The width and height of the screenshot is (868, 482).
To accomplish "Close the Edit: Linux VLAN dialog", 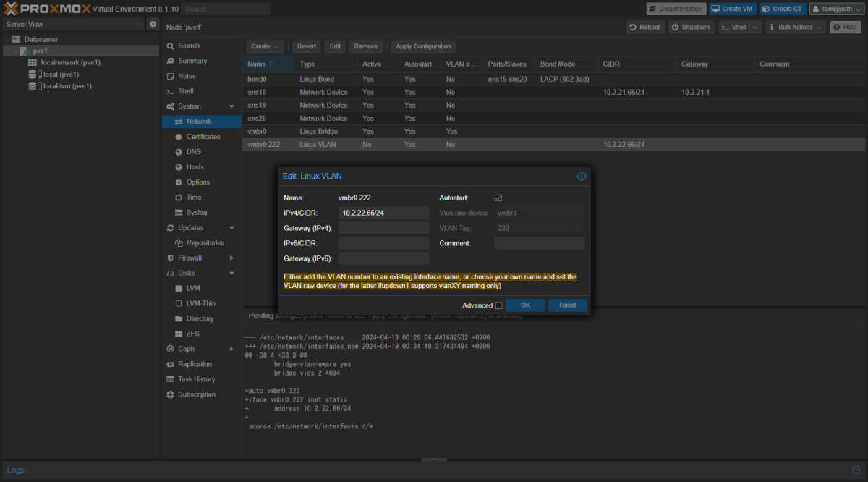I will (x=582, y=176).
